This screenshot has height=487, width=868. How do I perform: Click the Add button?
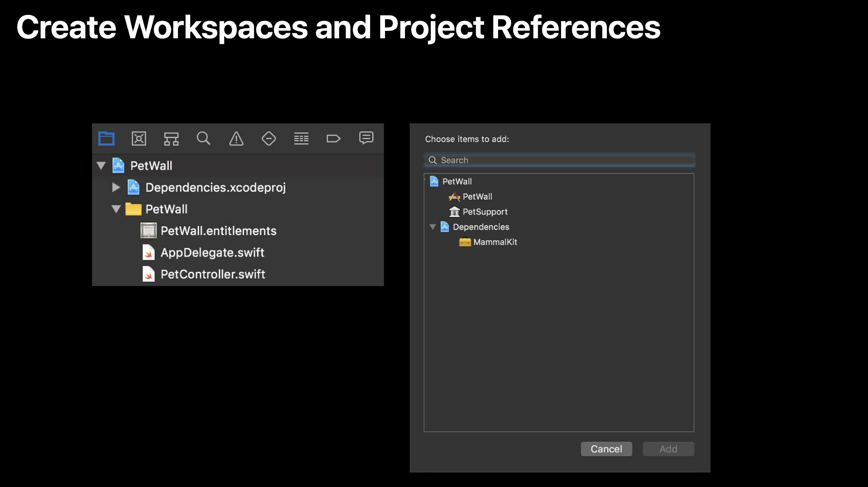pos(669,449)
